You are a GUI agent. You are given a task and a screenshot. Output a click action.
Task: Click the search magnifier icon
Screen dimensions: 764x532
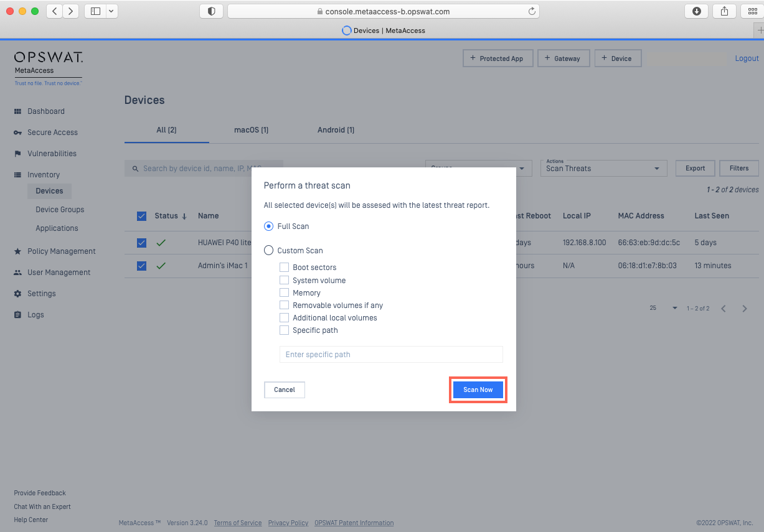pos(135,169)
